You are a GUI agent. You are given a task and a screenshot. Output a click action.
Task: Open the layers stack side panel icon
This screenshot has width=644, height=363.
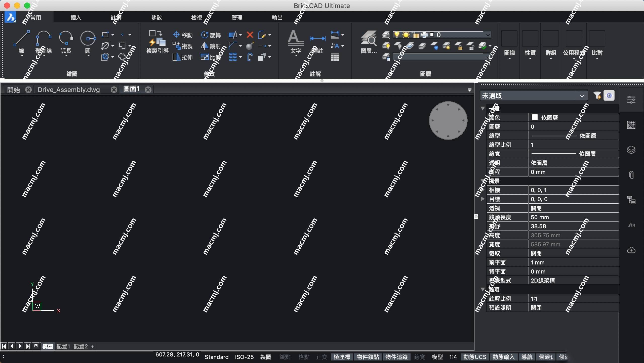coord(631,150)
